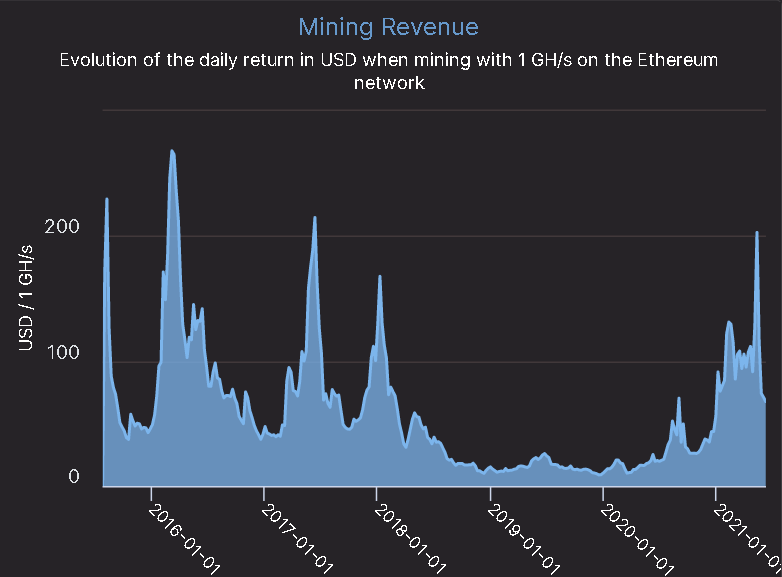Click the early 2018 revenue peak on chart

[380, 276]
